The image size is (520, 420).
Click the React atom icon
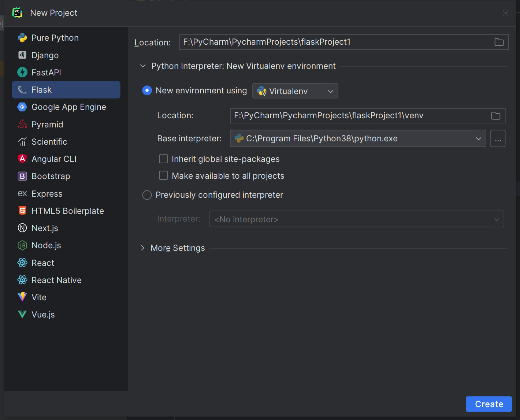pyautogui.click(x=22, y=263)
